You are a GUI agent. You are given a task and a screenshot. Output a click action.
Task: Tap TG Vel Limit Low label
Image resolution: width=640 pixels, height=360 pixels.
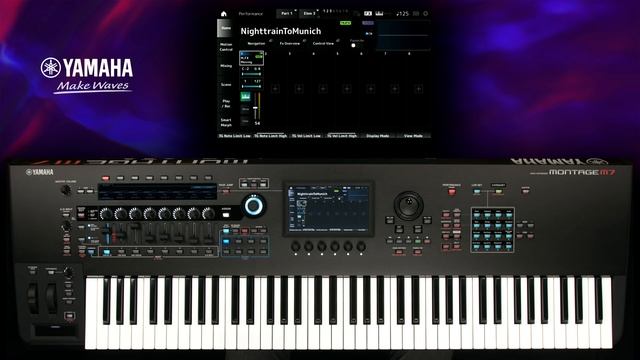[306, 136]
